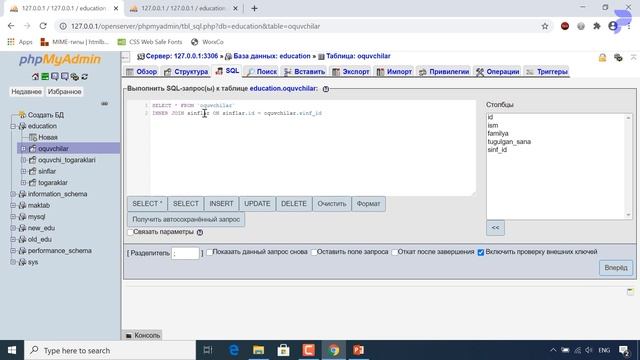640x360 pixels.
Task: Reload the navigation panel
Action: tap(84, 76)
